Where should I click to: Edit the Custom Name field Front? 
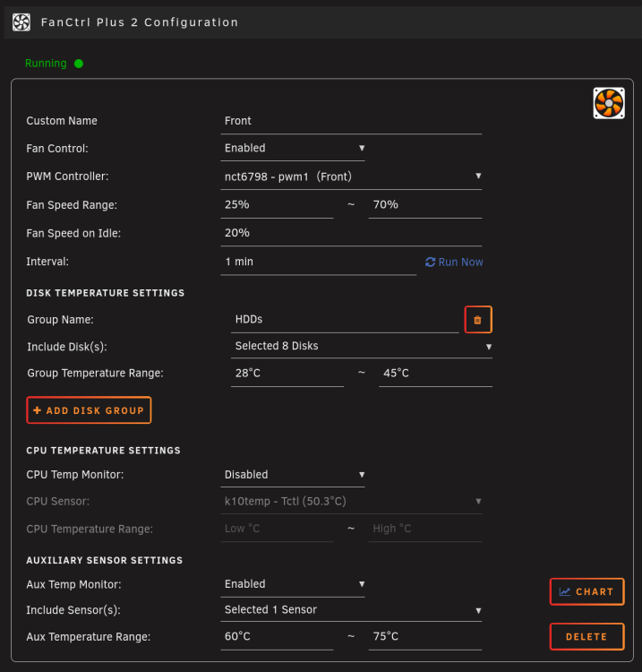pos(351,121)
